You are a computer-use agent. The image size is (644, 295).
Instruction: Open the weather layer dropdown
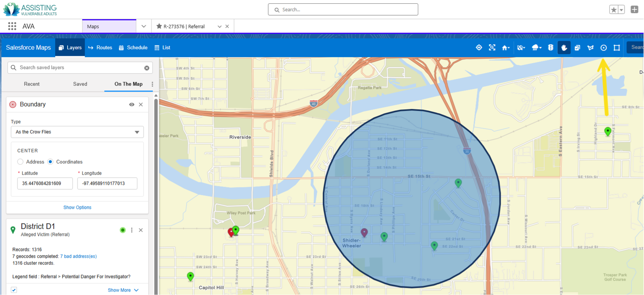pos(536,48)
